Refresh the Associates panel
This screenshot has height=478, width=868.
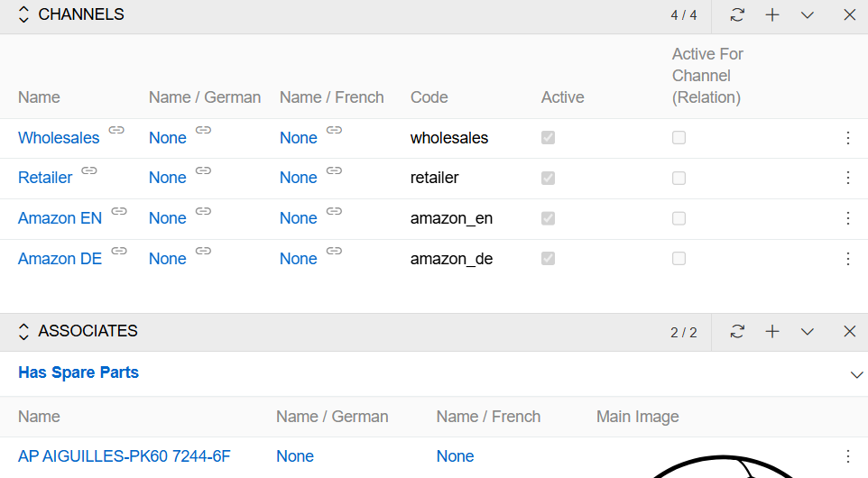coord(737,331)
